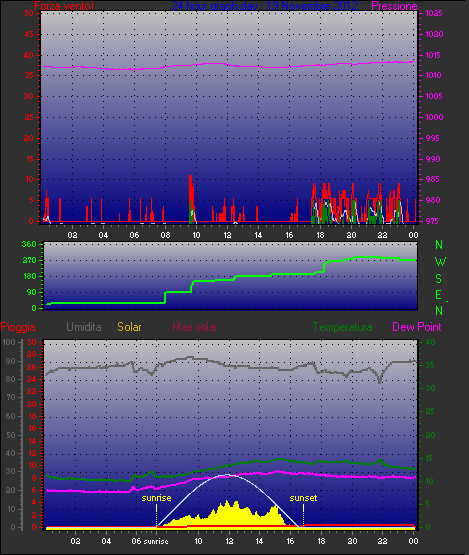Click the 1015 pressure axis value
The width and height of the screenshot is (469, 555).
pyautogui.click(x=434, y=55)
